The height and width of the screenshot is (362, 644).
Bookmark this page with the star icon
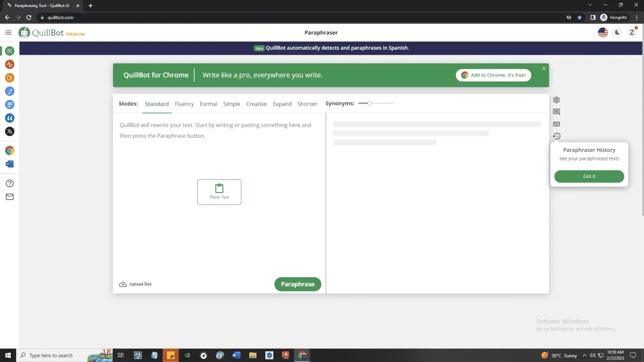point(580,17)
